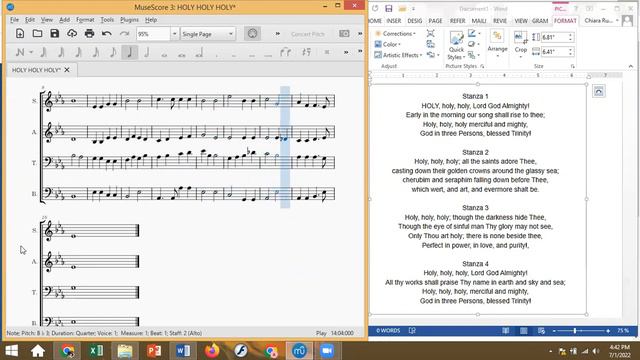Select the quarter note duration
This screenshot has height=360, width=640.
(x=130, y=52)
